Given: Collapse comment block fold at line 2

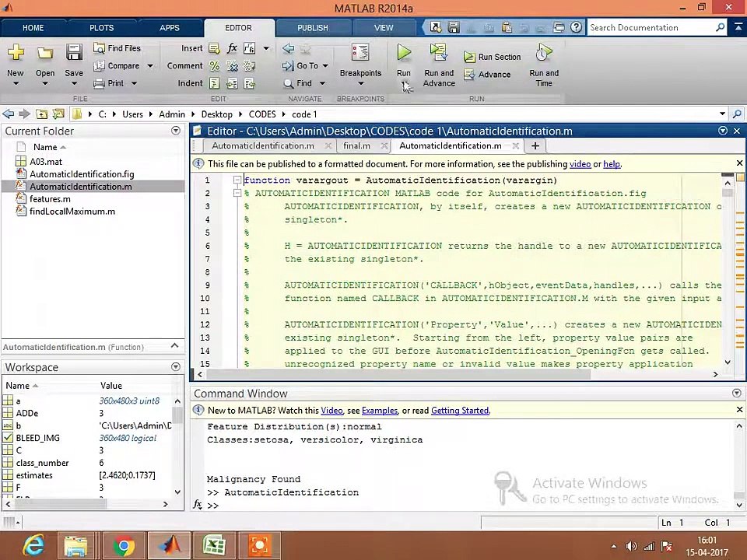Looking at the screenshot, I should tap(237, 193).
